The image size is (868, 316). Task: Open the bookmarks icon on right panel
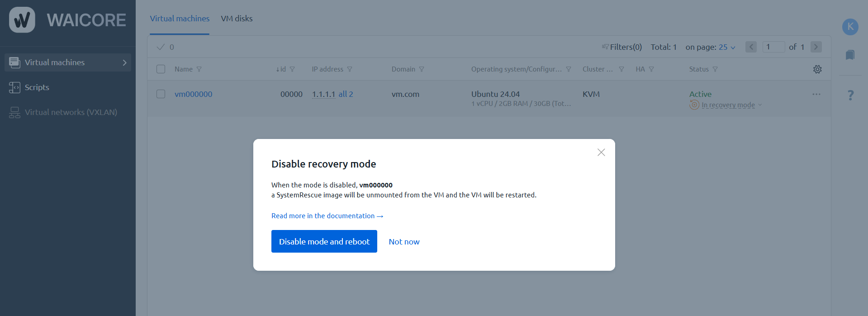pyautogui.click(x=850, y=55)
